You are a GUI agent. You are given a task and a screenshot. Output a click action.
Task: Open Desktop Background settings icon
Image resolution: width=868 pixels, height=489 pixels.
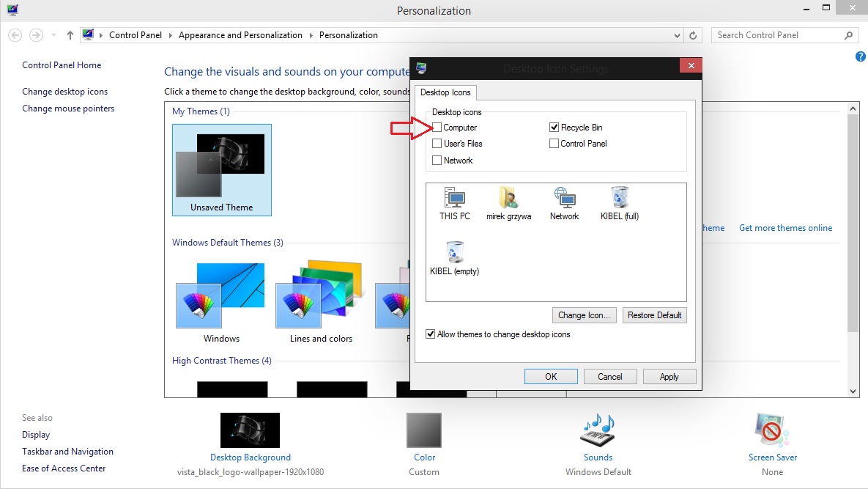pos(250,430)
